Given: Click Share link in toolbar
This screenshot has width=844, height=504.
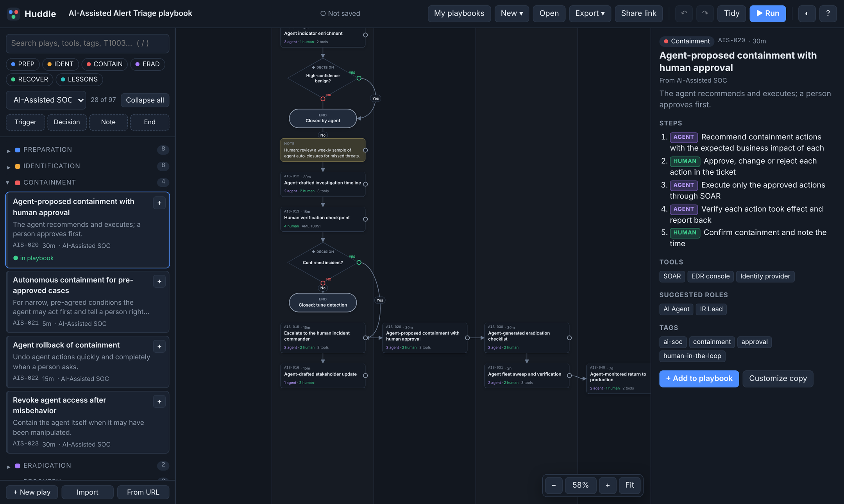Looking at the screenshot, I should 638,13.
